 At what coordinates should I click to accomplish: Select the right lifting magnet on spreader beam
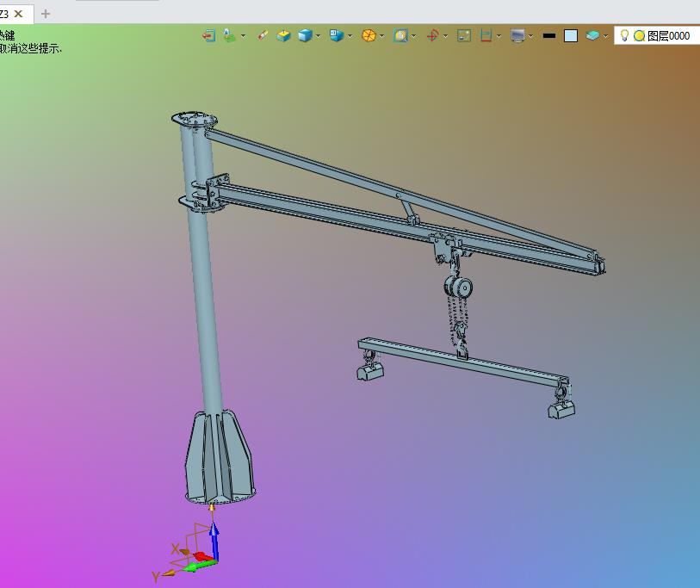[x=561, y=409]
